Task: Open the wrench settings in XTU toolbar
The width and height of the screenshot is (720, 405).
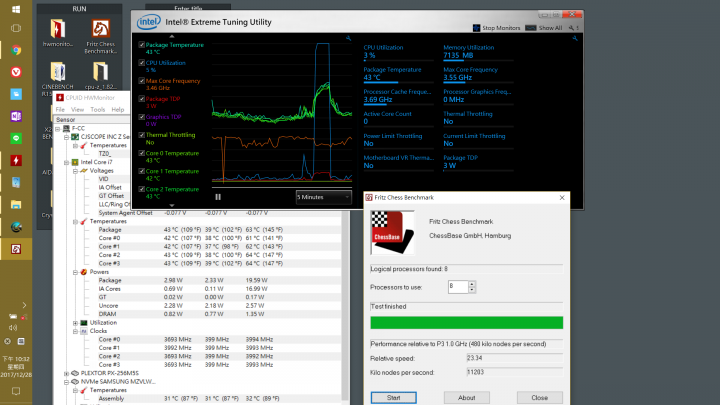Action: (x=572, y=28)
